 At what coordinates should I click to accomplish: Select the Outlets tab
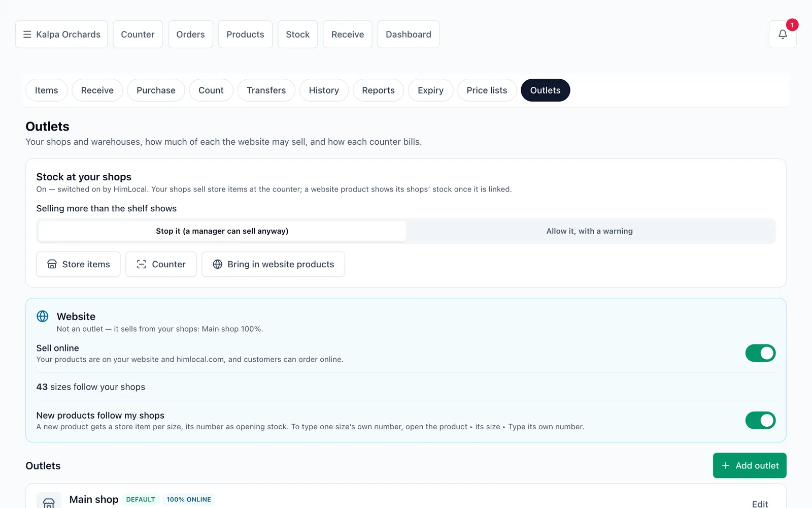coord(546,90)
